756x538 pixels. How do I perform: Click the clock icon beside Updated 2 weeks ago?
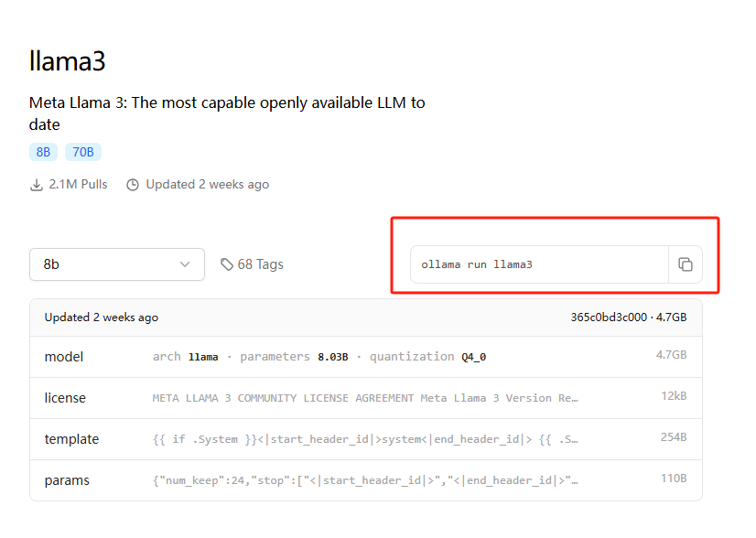tap(133, 185)
